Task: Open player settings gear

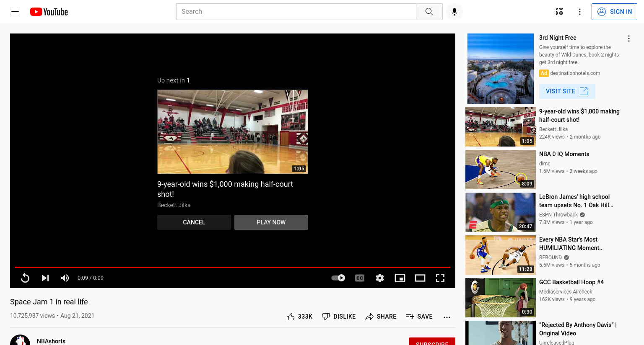Action: coord(380,278)
